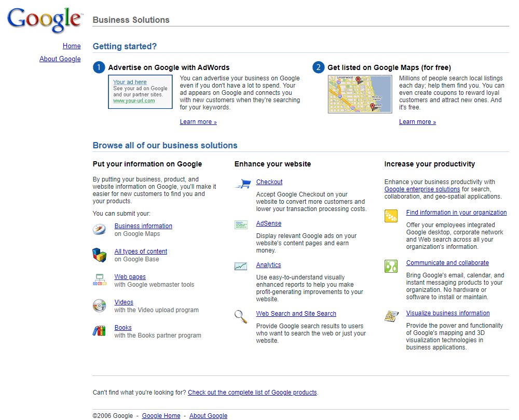This screenshot has width=519, height=420.
Task: Open the Business information link
Action: coord(143,226)
